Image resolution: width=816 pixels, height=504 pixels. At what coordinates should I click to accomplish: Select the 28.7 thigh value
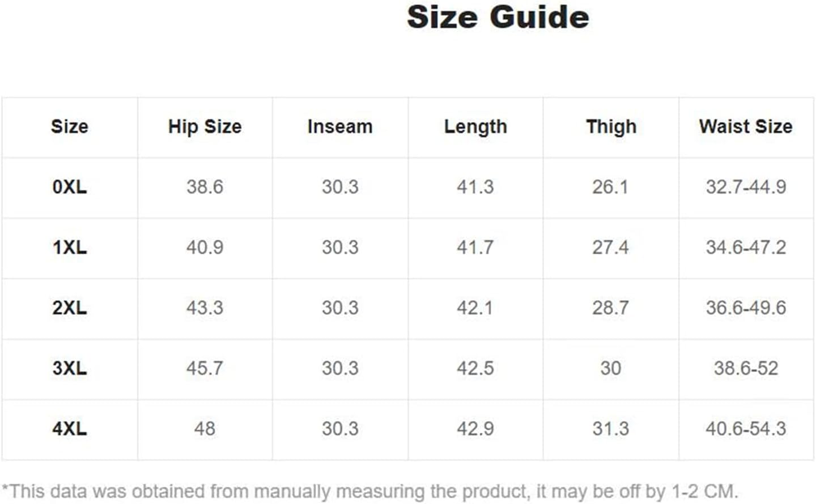[611, 308]
